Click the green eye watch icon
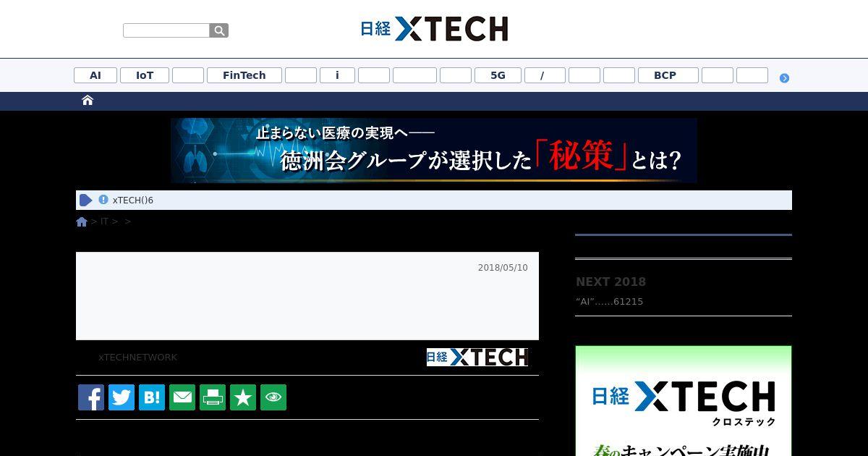The height and width of the screenshot is (456, 868). (x=273, y=397)
